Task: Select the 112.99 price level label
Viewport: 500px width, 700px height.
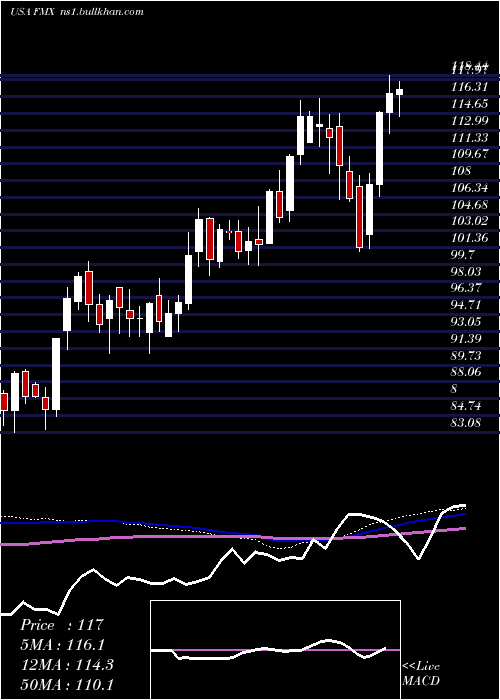Action: point(470,121)
